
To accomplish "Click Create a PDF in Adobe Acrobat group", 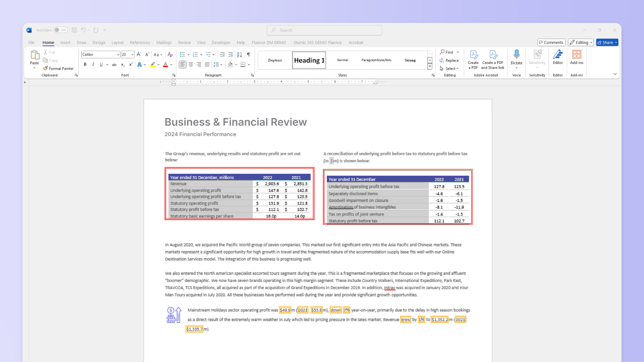I will 473,60.
